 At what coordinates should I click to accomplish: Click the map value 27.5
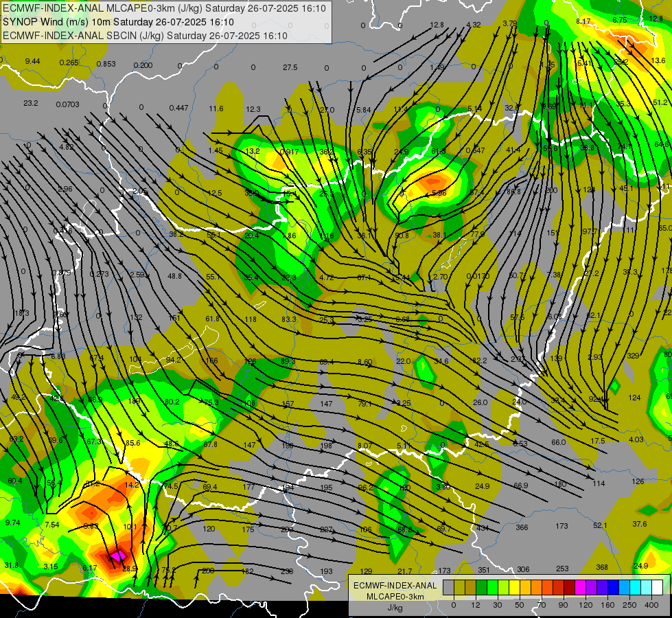(x=290, y=67)
